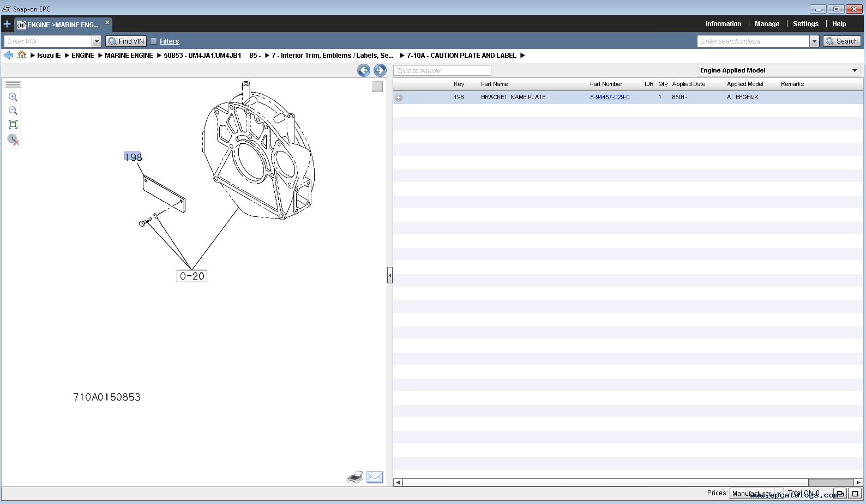Open a new tab with plus icon

(7, 25)
